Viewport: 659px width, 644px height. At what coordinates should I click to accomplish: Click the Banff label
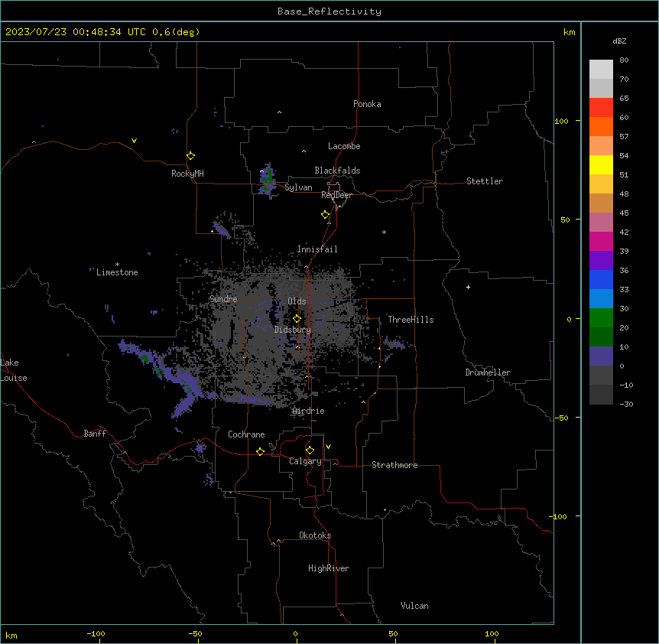(95, 434)
